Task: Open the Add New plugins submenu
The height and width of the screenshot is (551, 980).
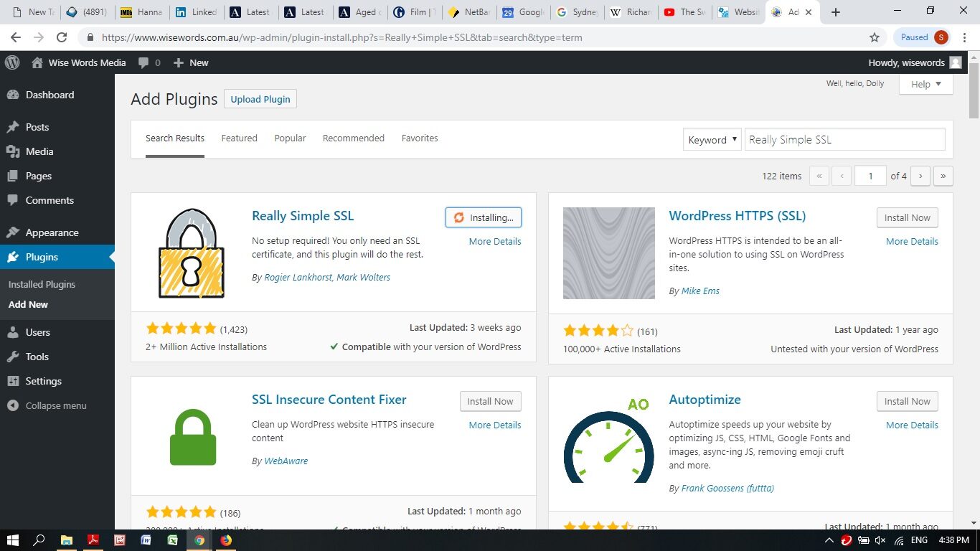Action: click(x=28, y=304)
